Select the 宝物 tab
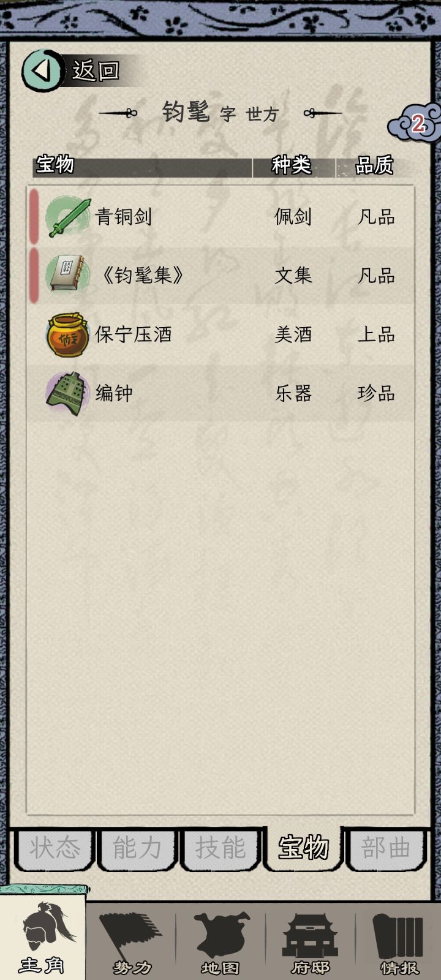 pyautogui.click(x=303, y=848)
